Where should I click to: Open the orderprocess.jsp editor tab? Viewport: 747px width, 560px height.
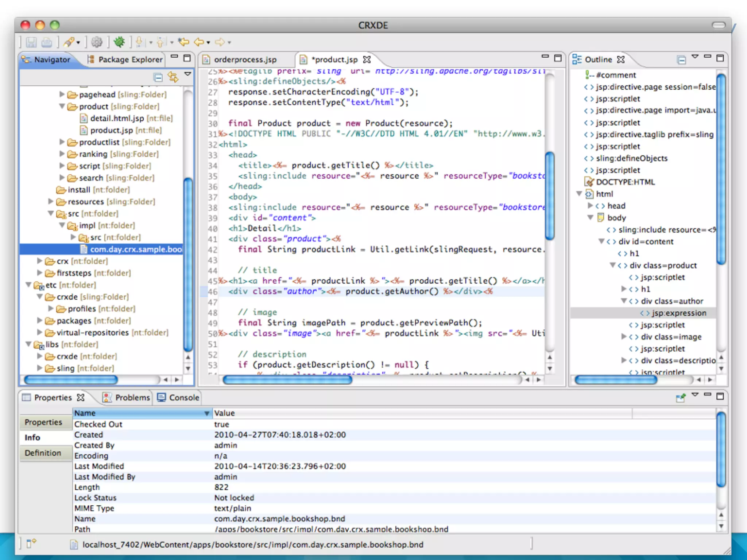245,59
